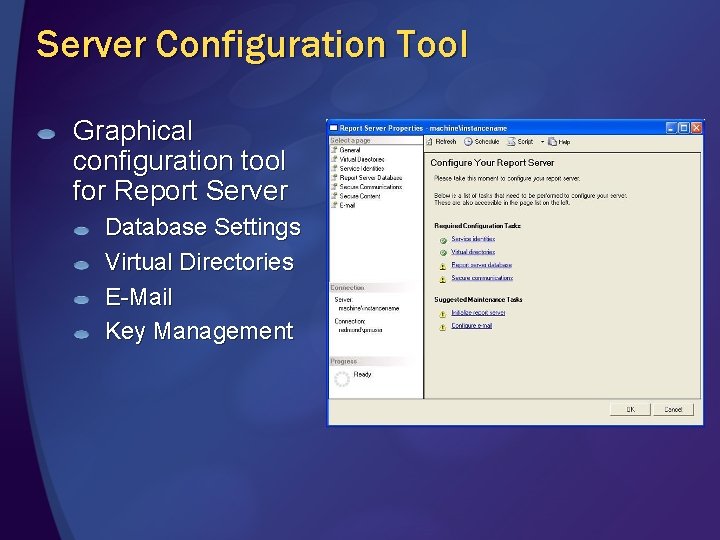Click the Refresh toolbar button

coord(441,142)
